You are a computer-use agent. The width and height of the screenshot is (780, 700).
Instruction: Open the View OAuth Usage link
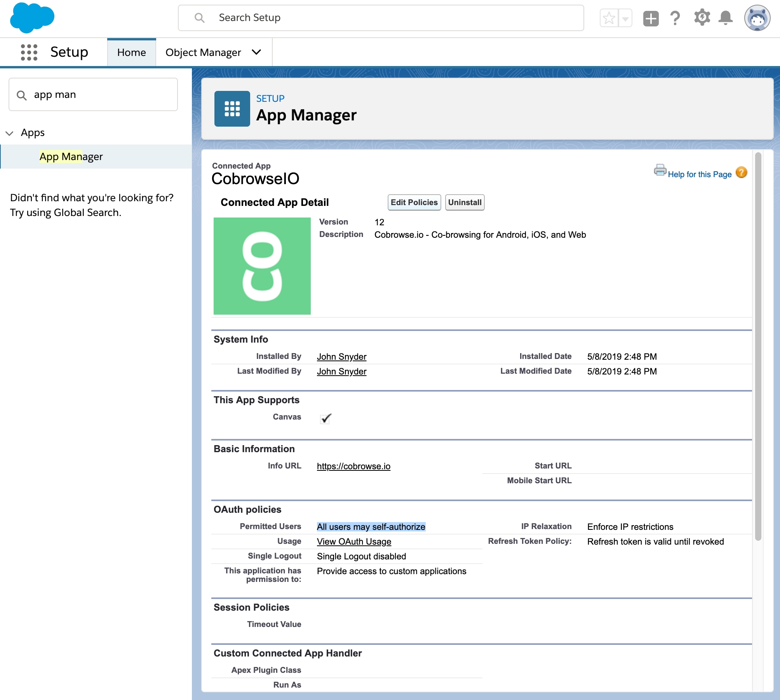click(x=354, y=542)
